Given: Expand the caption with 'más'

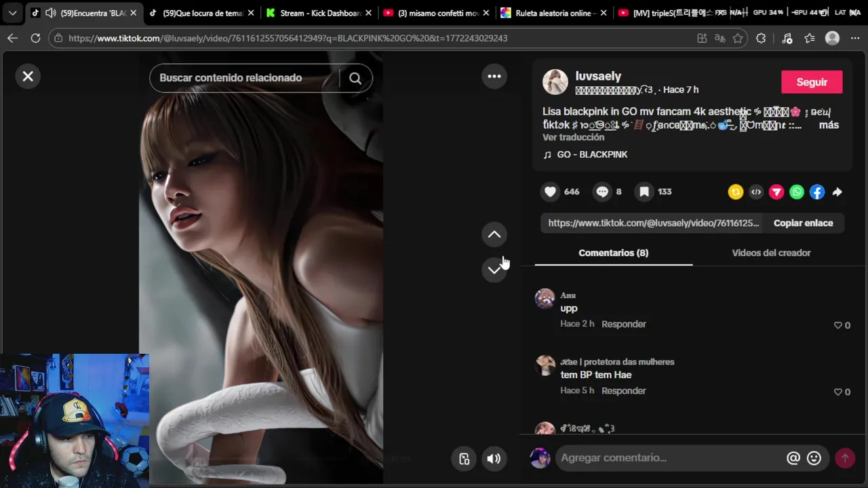Looking at the screenshot, I should click(829, 125).
